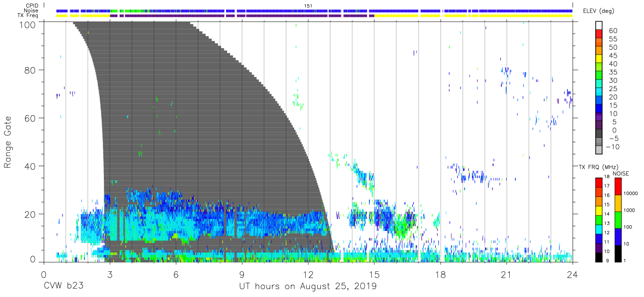The width and height of the screenshot is (644, 297).
Task: Click the y-axis tick label 60
Action: point(30,118)
